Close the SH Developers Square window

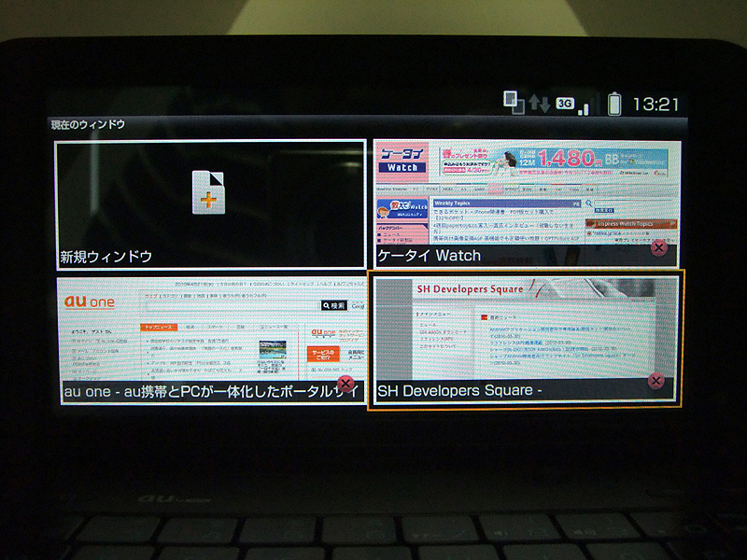coord(656,381)
